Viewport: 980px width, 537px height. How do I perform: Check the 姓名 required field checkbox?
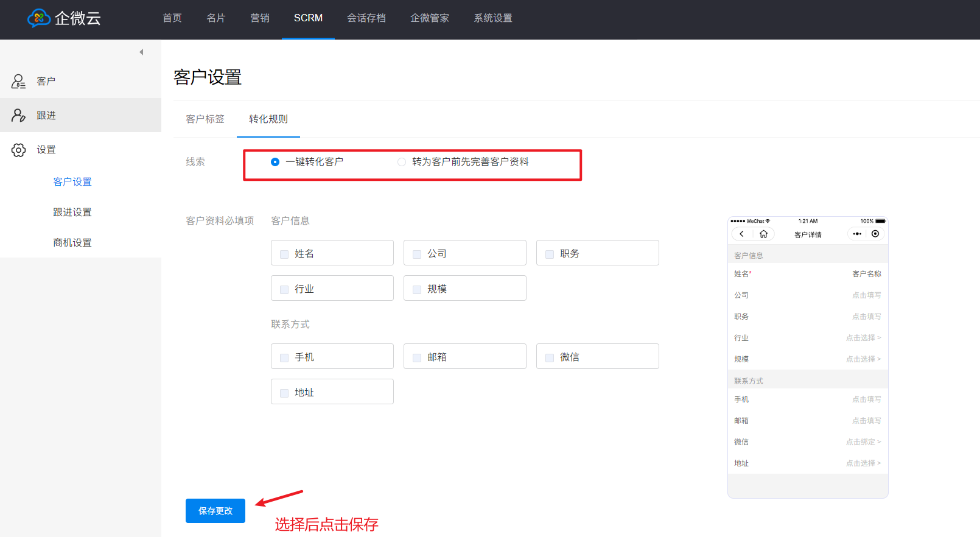(x=284, y=254)
